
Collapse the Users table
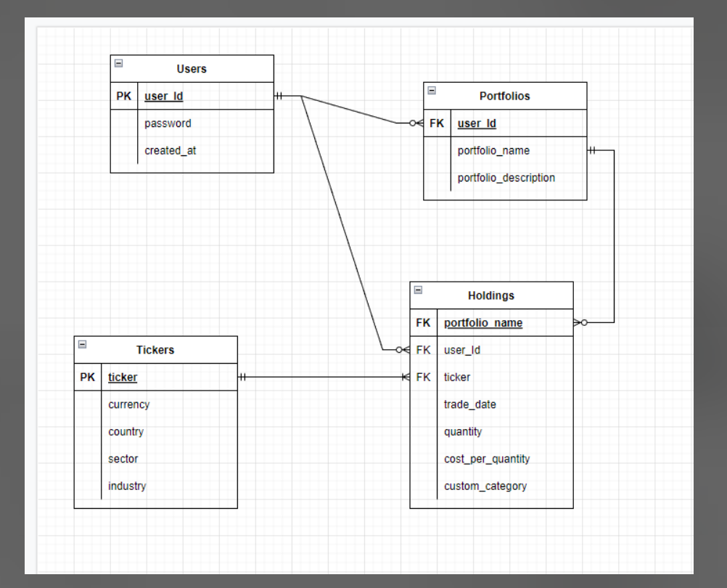point(119,63)
